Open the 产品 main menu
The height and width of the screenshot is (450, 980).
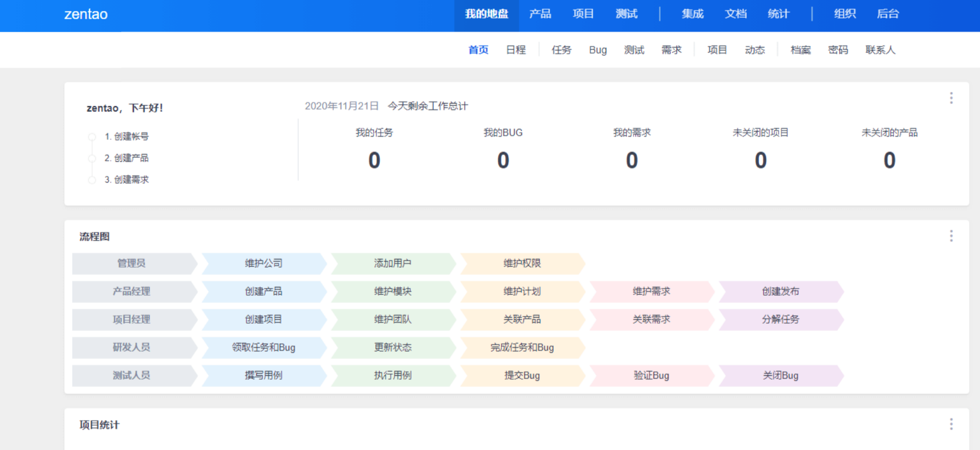coord(540,14)
